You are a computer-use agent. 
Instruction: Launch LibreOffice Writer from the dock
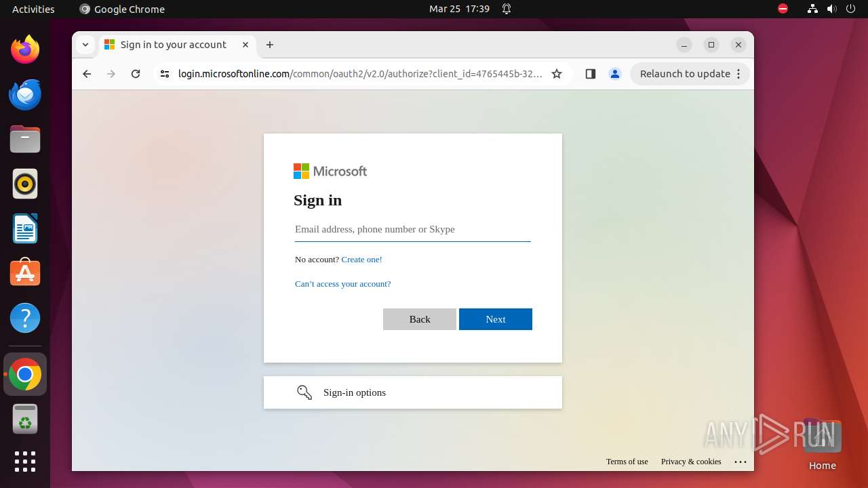25,228
